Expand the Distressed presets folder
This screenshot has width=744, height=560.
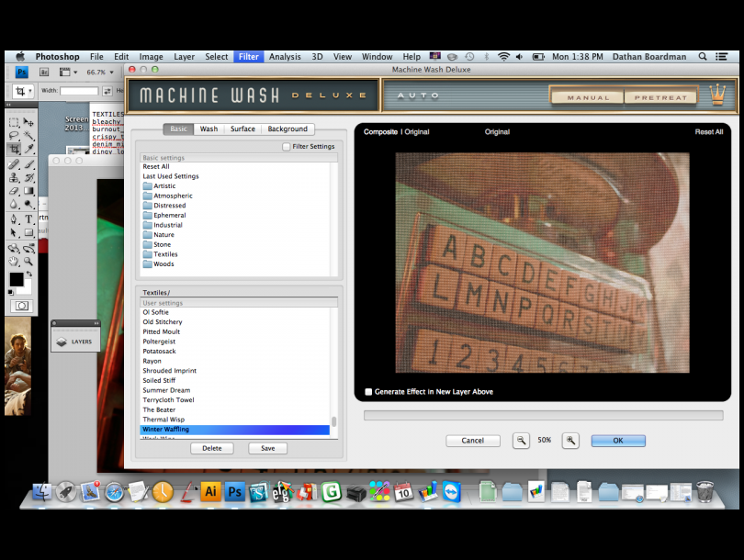(x=164, y=206)
